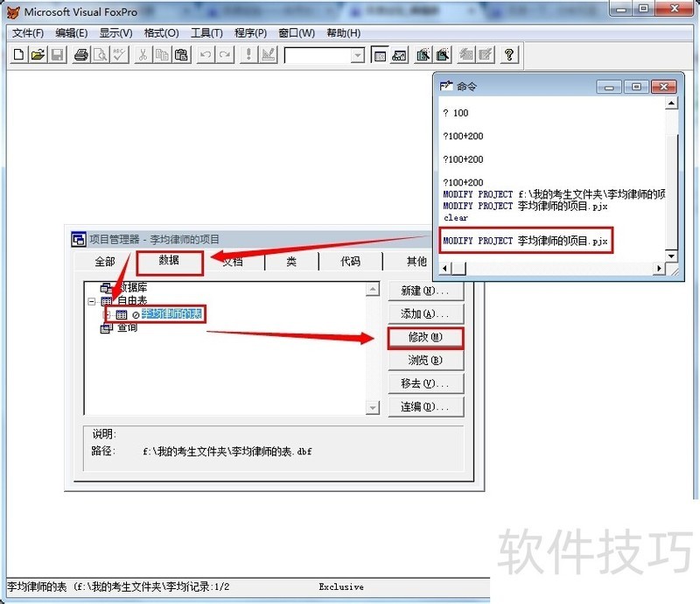Click the Command window scroll left arrow
The image size is (700, 604).
[444, 268]
